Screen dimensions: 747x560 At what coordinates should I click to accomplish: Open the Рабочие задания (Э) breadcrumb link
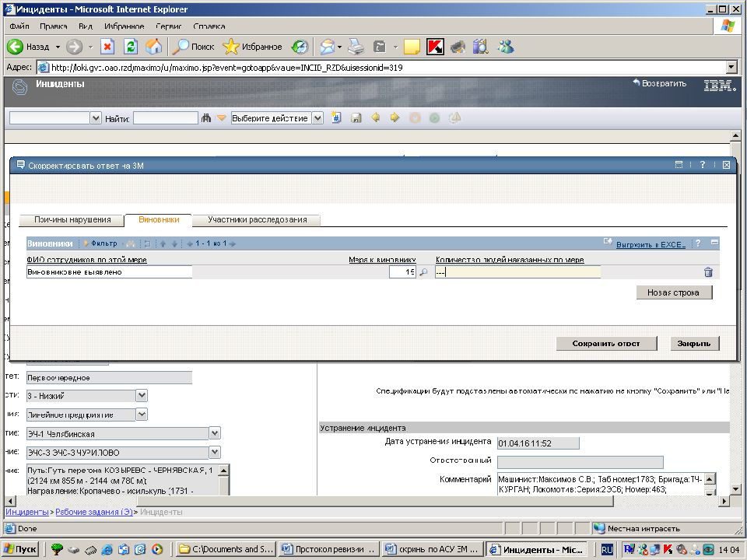pyautogui.click(x=94, y=512)
